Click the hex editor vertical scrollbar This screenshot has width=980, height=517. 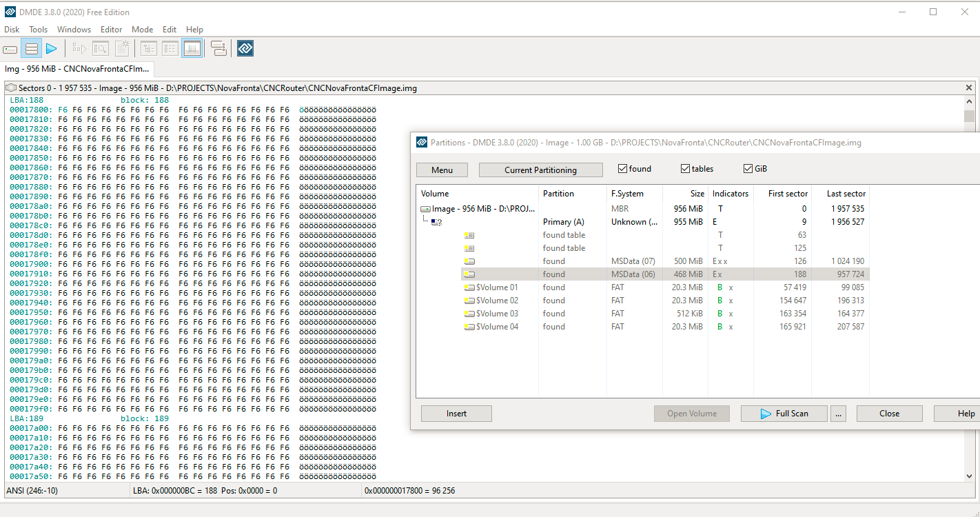(970, 289)
